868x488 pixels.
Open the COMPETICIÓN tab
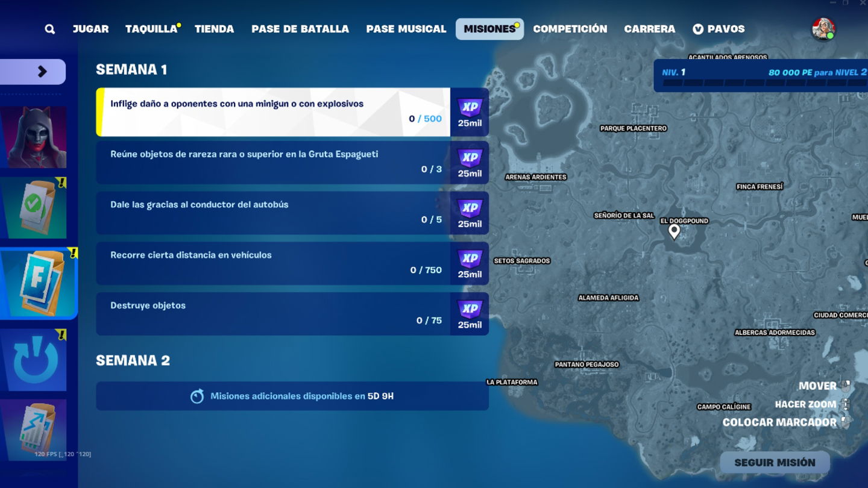tap(570, 29)
